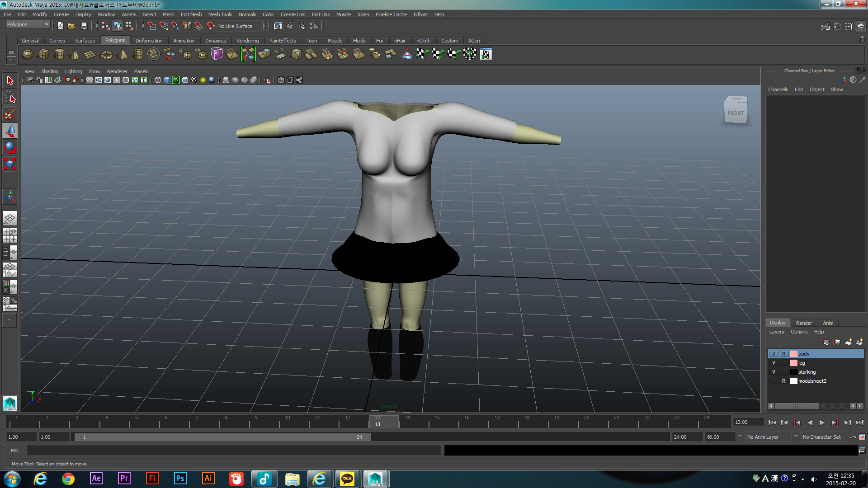
Task: Toggle visibility V of starking layer
Action: (x=774, y=372)
